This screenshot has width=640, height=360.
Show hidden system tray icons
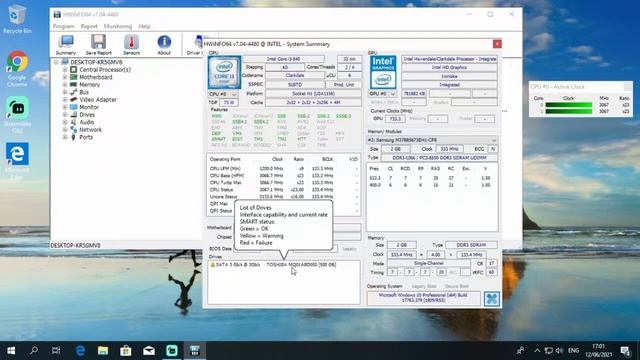tap(537, 351)
